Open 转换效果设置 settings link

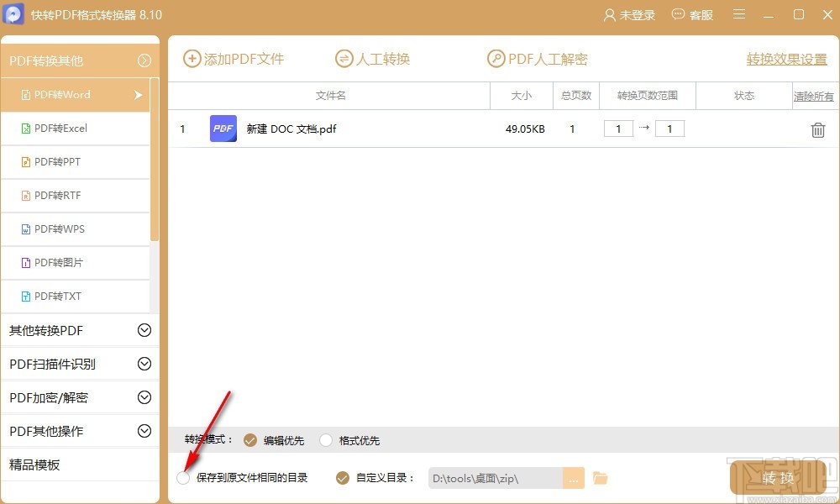pyautogui.click(x=785, y=60)
